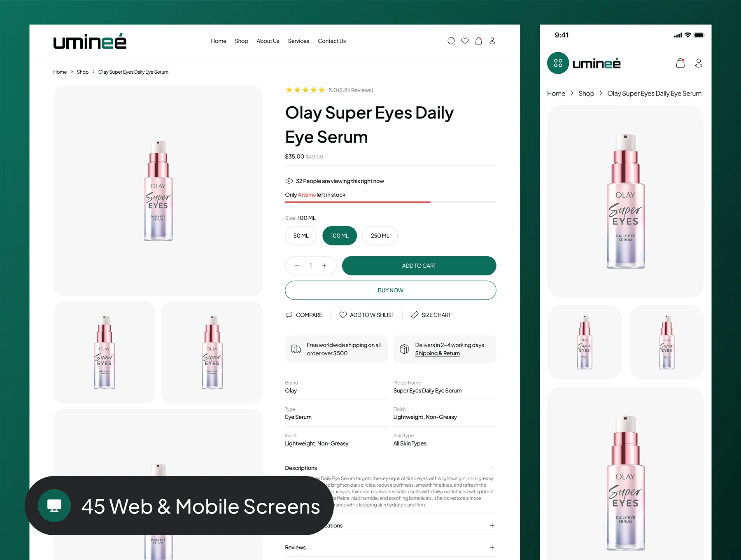
Task: Click the 5.0 (2.8k Reviews) text
Action: point(351,90)
